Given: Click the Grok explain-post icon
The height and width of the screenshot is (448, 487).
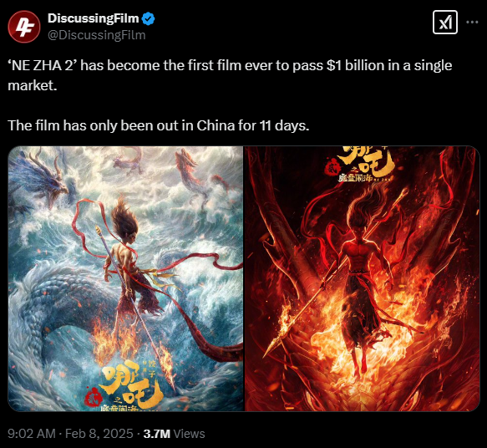Looking at the screenshot, I should pos(445,22).
